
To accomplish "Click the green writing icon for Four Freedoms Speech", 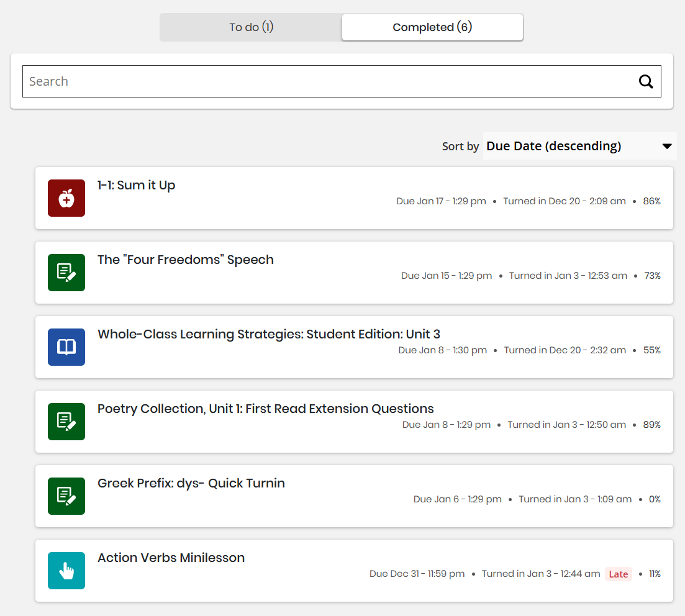I will point(66,273).
